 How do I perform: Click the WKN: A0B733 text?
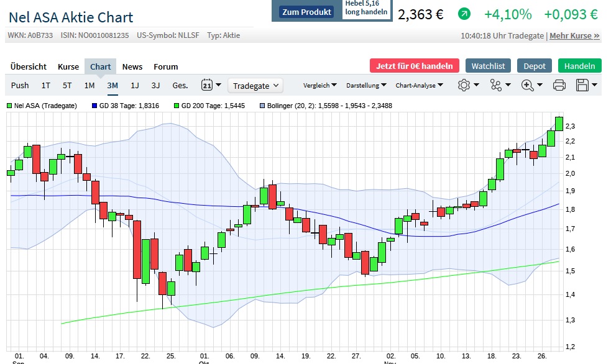(30, 35)
